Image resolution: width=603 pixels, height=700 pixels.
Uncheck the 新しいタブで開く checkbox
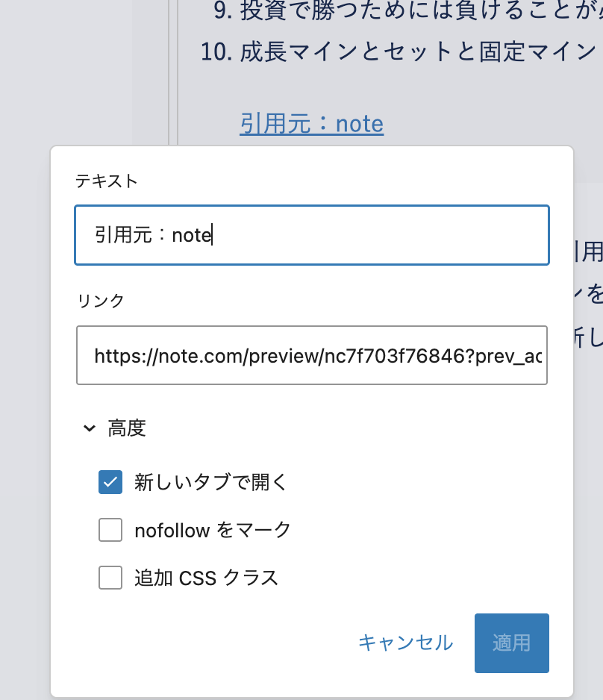[x=110, y=482]
